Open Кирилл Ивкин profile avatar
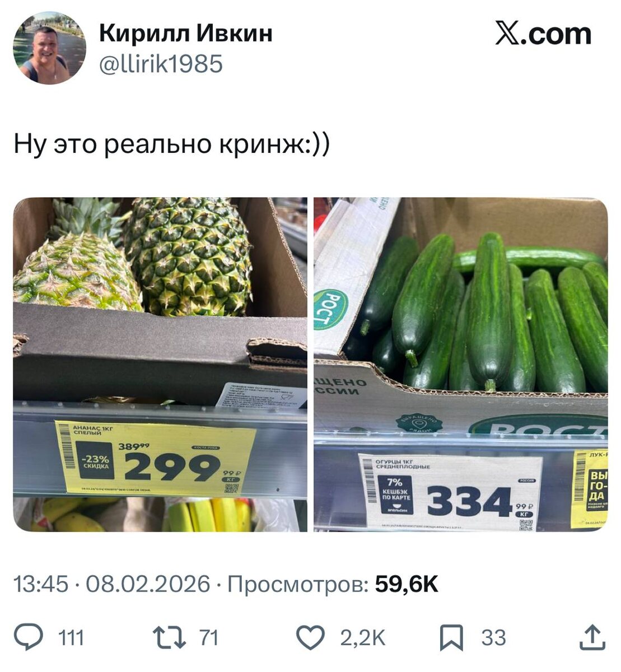The height and width of the screenshot is (672, 621). (x=49, y=48)
